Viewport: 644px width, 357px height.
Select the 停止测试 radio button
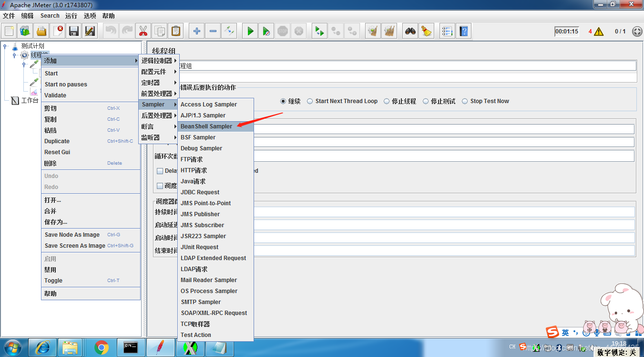(426, 101)
